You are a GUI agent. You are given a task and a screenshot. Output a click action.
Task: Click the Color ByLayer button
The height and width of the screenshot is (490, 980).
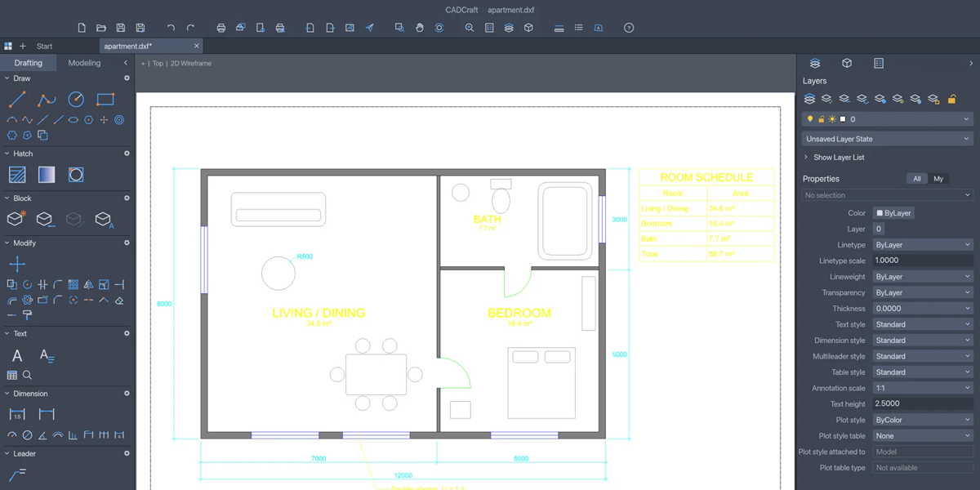pos(894,213)
